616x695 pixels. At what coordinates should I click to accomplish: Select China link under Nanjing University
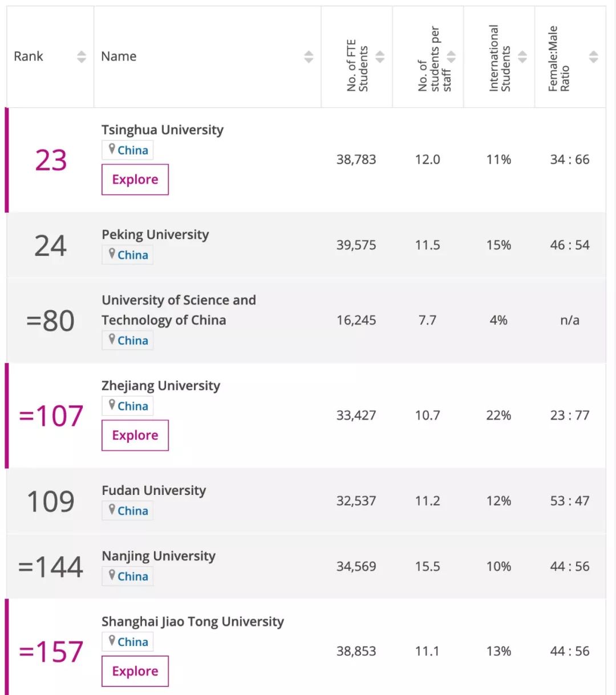point(133,576)
